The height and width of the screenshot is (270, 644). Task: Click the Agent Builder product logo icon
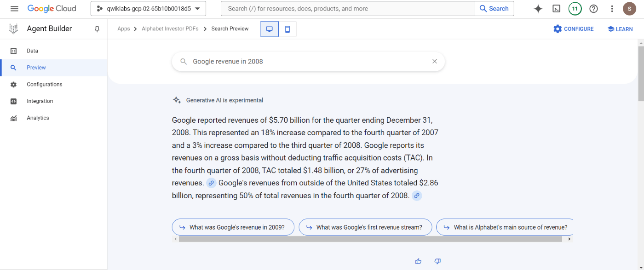point(14,29)
